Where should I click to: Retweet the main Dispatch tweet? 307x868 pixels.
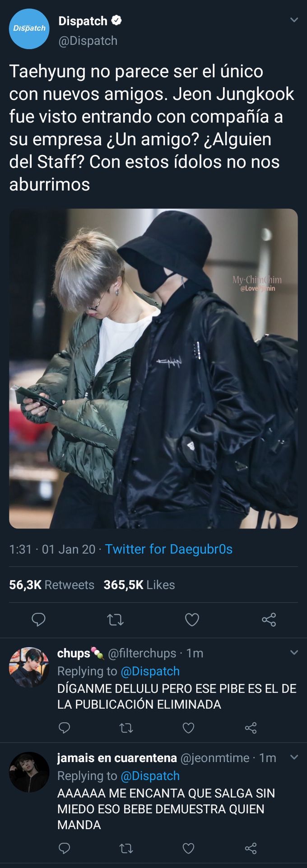tap(116, 619)
